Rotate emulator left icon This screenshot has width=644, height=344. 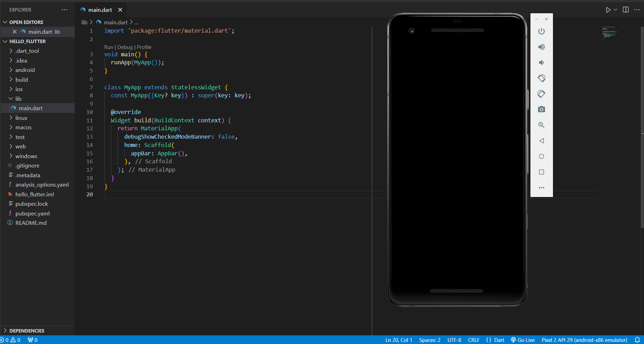pyautogui.click(x=541, y=78)
